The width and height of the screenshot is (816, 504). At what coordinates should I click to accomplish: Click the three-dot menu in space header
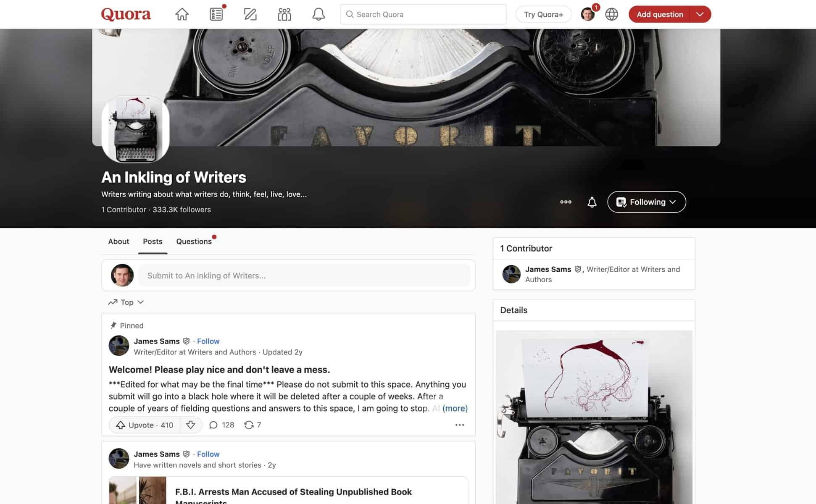566,202
